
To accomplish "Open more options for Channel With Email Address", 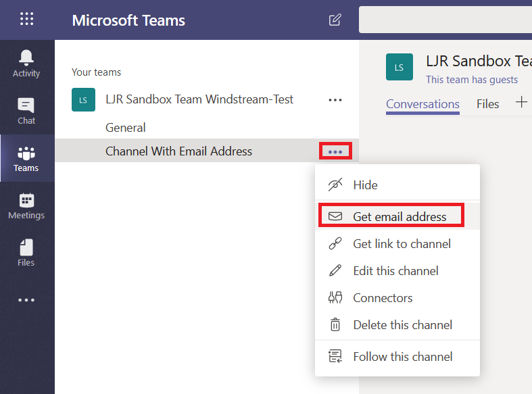I will [335, 151].
